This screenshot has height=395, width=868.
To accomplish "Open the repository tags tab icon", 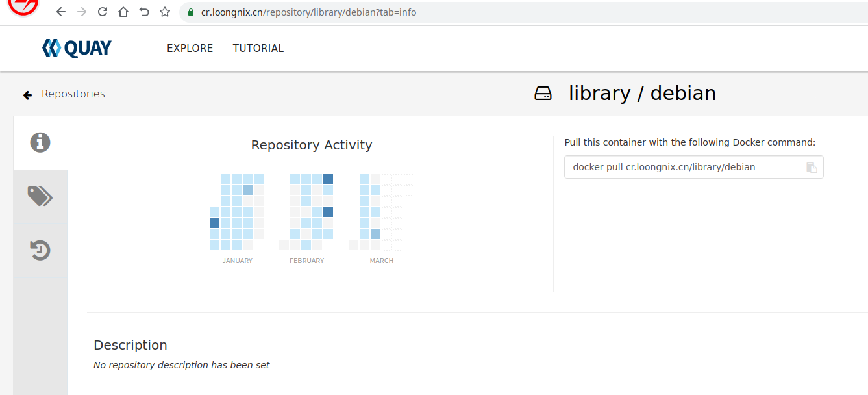I will coord(40,196).
